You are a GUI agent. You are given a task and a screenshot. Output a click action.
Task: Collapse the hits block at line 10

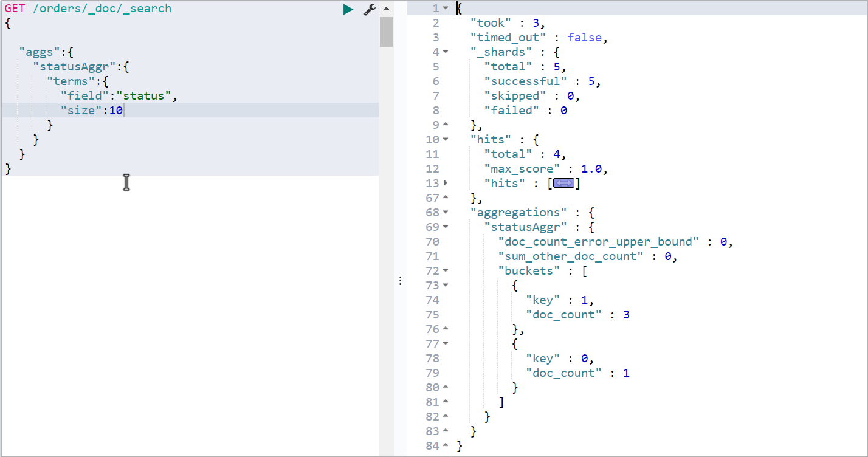coord(446,140)
